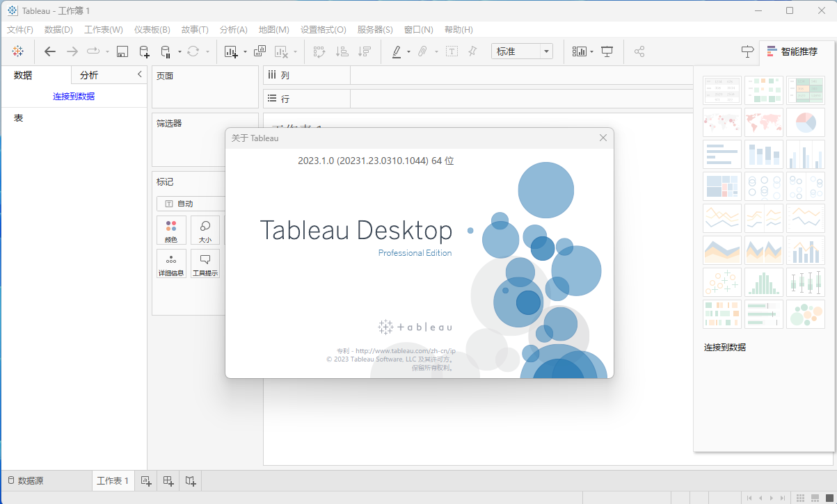Click the show sheet sorter grid icon
The image size is (837, 504).
pyautogui.click(x=802, y=498)
